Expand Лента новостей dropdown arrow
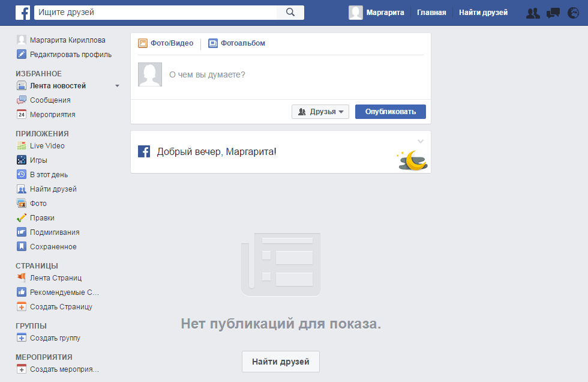Viewport: 588px width, 382px height. [117, 86]
